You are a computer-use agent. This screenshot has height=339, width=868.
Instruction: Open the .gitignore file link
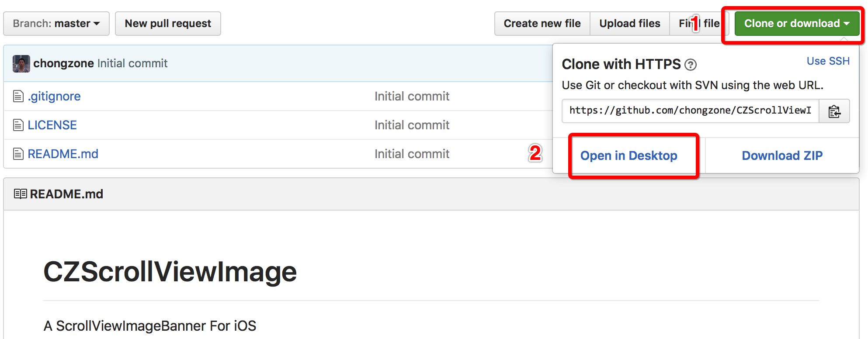(x=54, y=96)
